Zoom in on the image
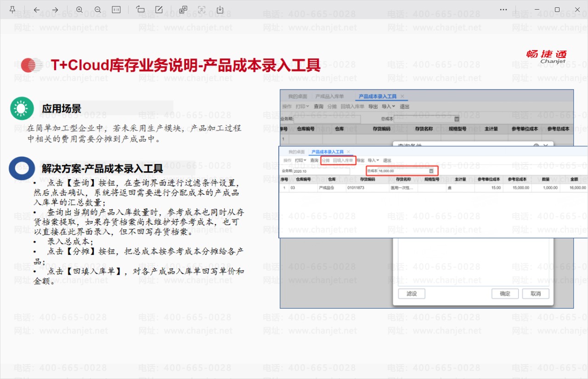This screenshot has width=588, height=379. click(79, 10)
